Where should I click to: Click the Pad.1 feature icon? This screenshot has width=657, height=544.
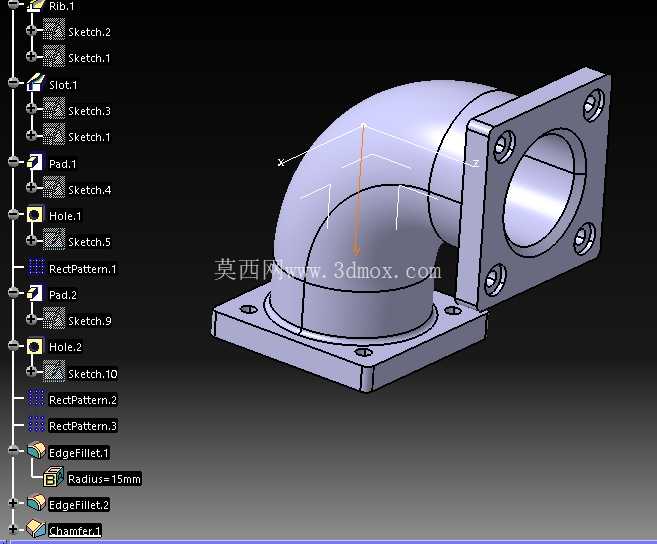coord(35,162)
